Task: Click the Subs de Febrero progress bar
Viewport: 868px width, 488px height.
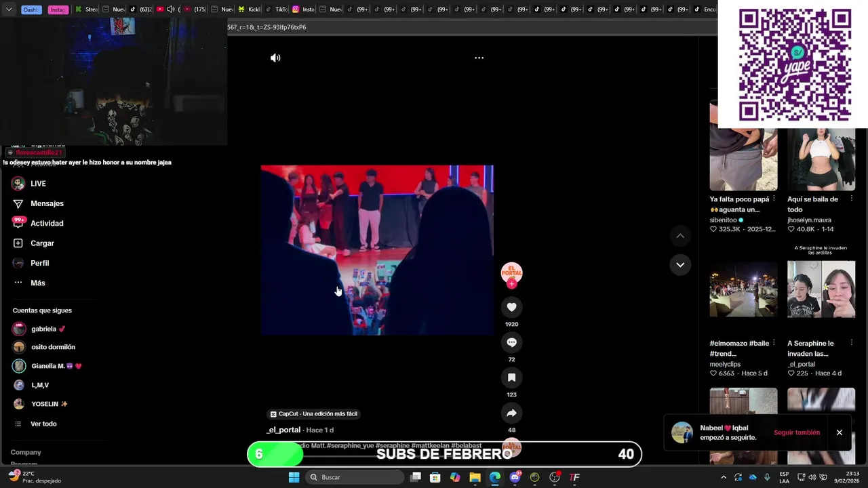Action: (444, 454)
